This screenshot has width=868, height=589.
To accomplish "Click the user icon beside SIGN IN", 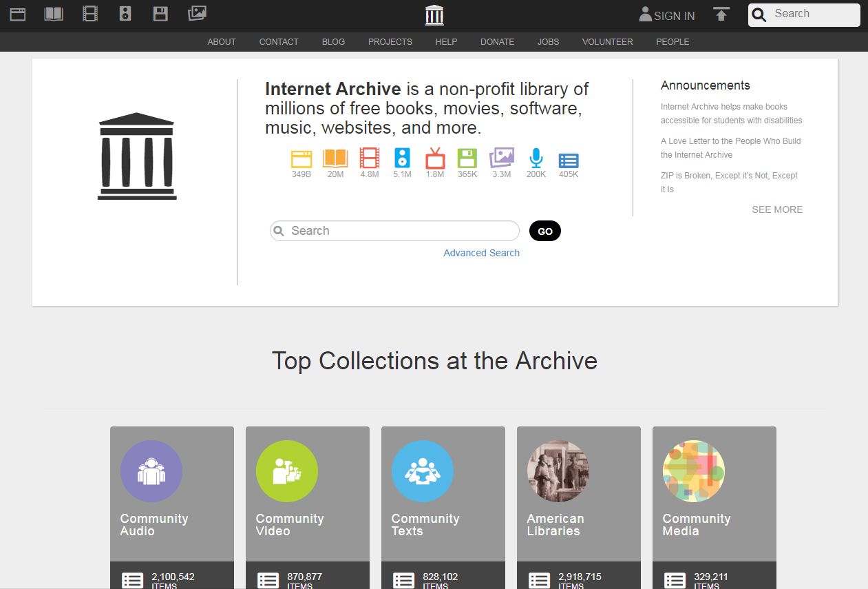I will coord(645,14).
